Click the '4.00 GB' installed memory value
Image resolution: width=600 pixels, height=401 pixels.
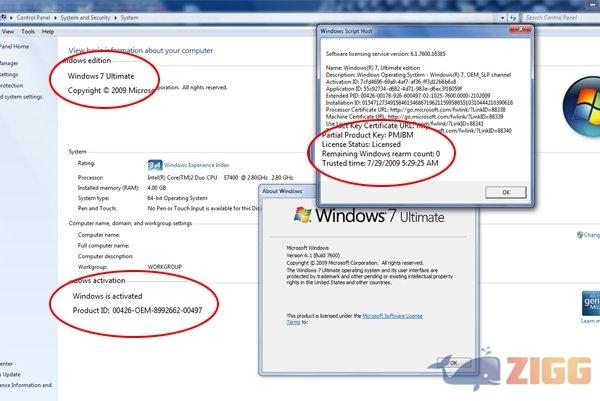coord(157,188)
